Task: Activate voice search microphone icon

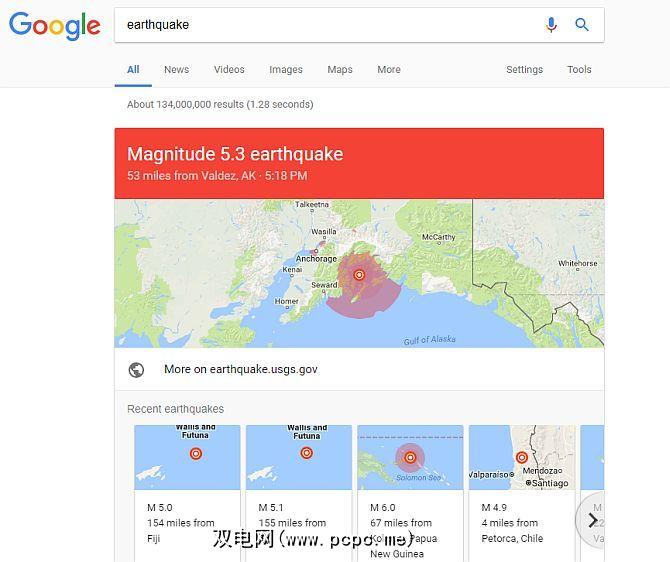Action: coord(551,25)
